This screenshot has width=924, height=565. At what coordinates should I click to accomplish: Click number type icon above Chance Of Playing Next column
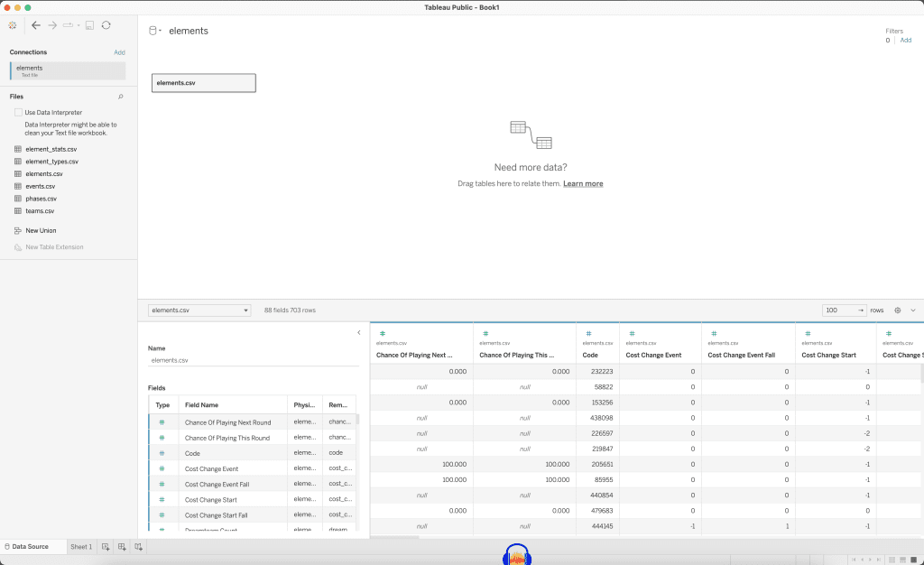383,333
